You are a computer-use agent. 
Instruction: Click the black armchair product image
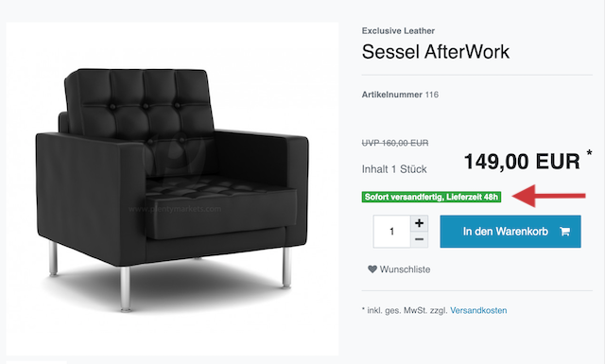[172, 189]
